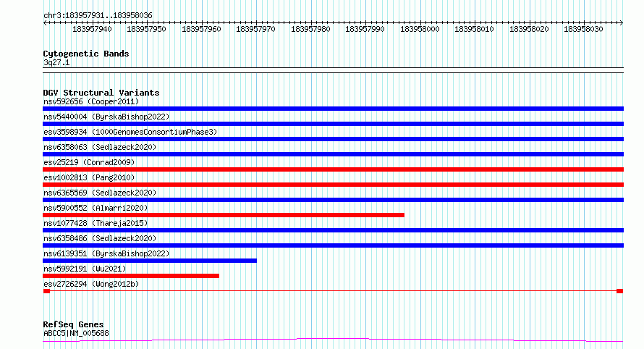Open the esv25219 (Conrad2009) label
This screenshot has width=644, height=349.
pos(89,162)
